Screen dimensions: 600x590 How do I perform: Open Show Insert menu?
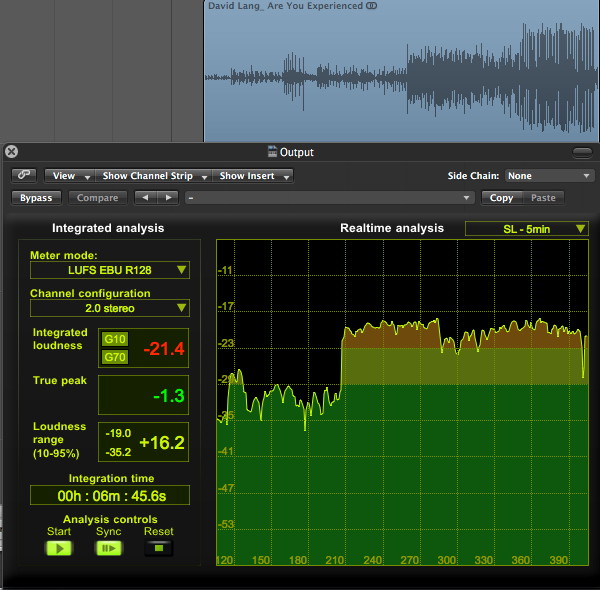click(253, 176)
